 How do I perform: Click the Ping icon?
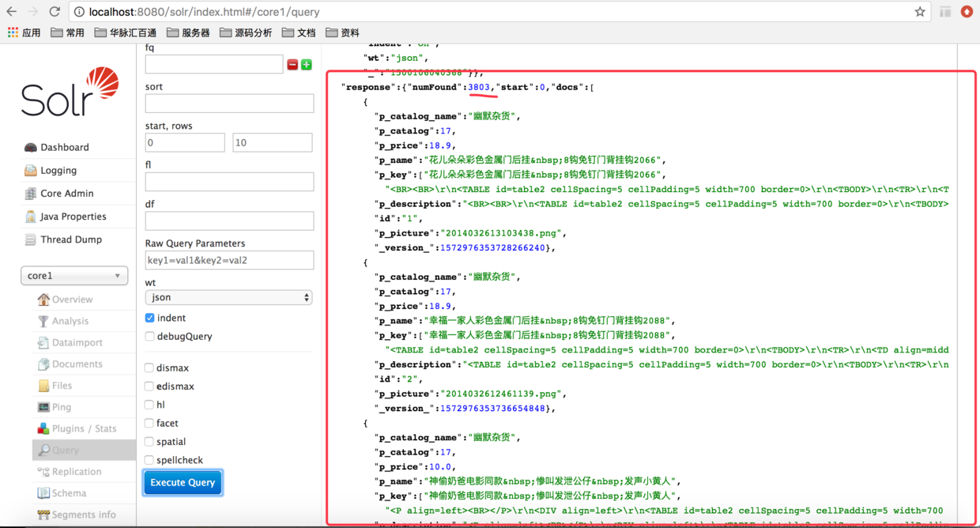tap(43, 406)
